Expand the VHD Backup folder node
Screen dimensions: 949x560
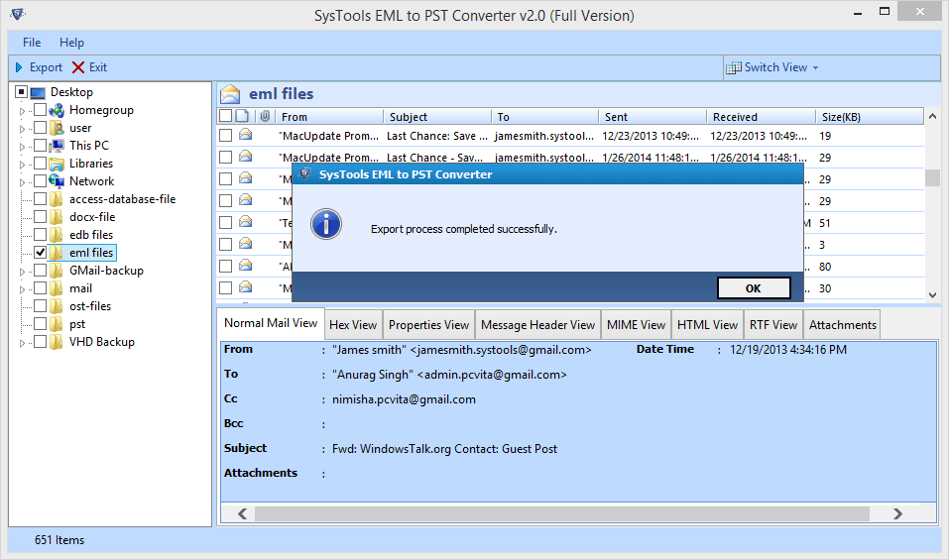(23, 343)
